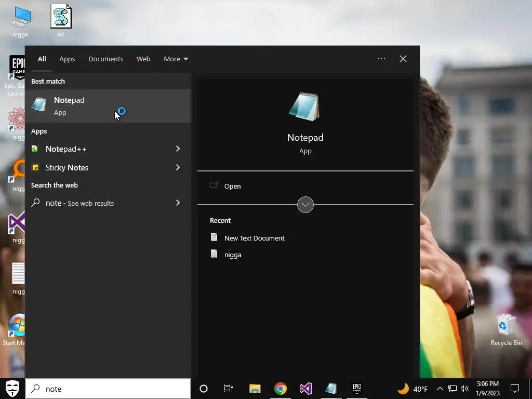Click the Open action for Notepad
Image resolution: width=532 pixels, height=399 pixels.
point(232,187)
